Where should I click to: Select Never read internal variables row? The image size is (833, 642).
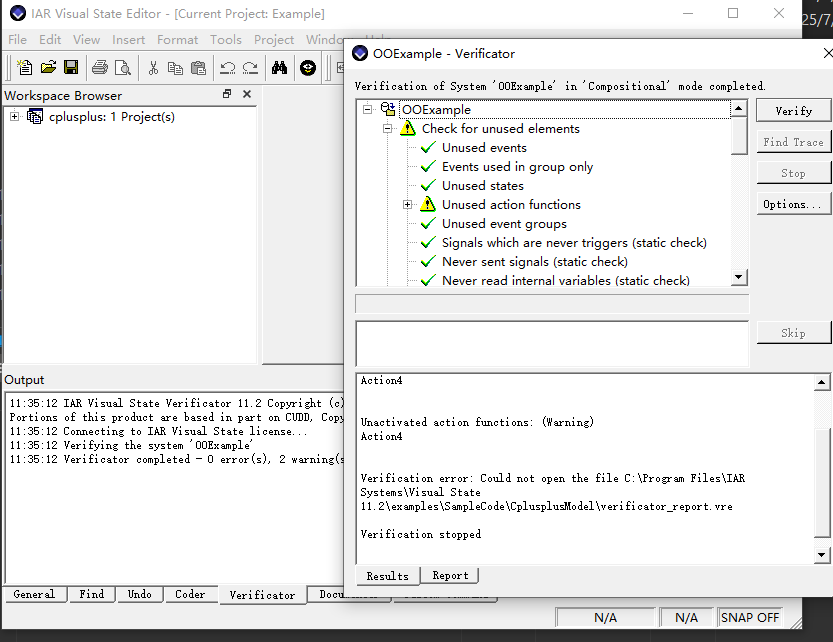[566, 281]
